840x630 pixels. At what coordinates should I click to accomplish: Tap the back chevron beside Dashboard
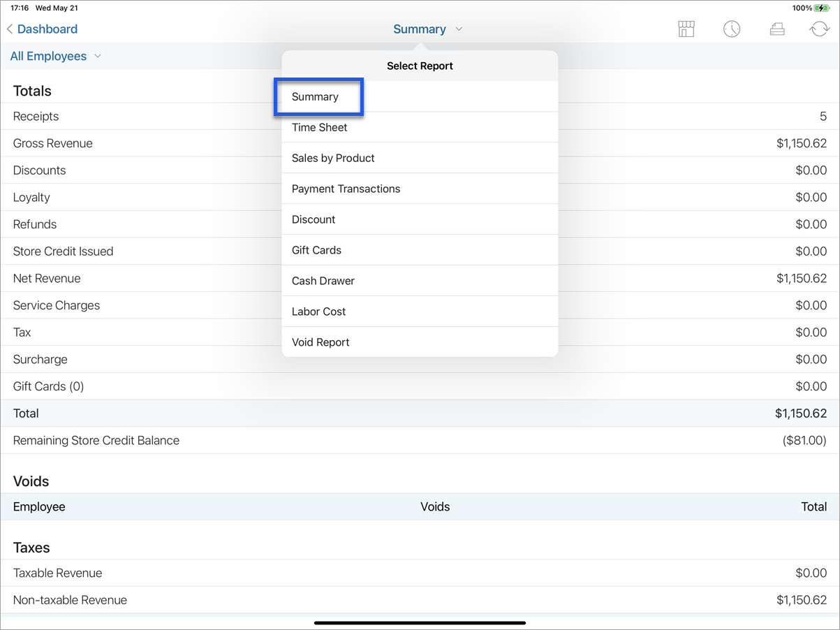(x=10, y=29)
